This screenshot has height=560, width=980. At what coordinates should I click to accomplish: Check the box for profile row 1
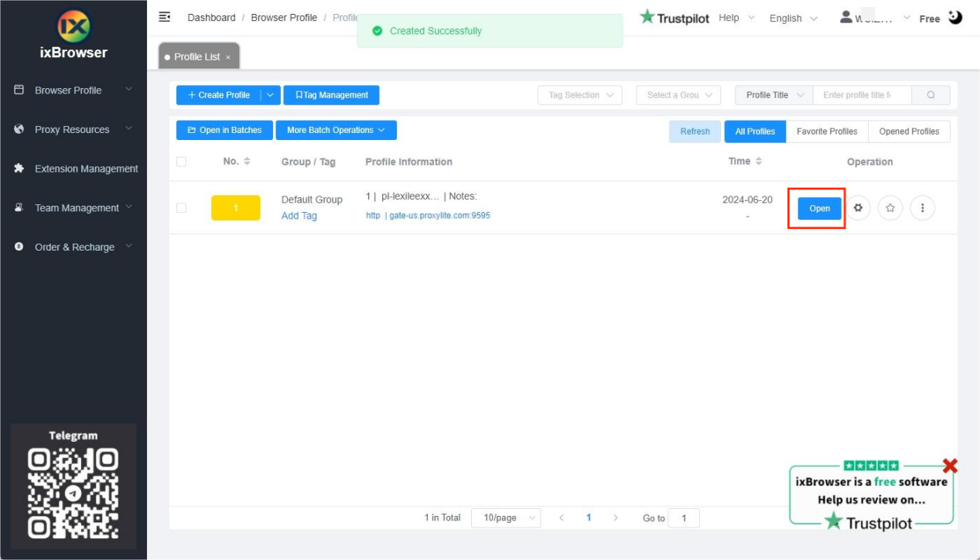click(x=181, y=207)
